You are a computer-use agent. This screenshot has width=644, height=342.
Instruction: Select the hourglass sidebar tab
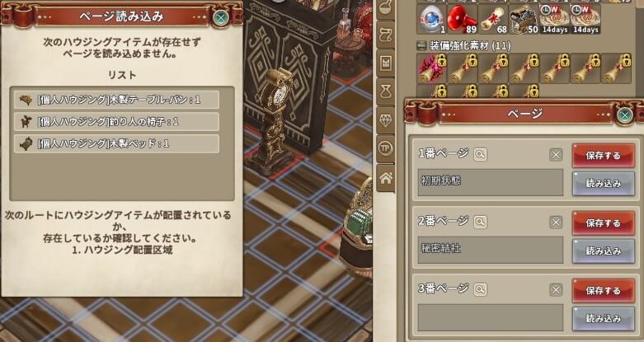pyautogui.click(x=386, y=91)
